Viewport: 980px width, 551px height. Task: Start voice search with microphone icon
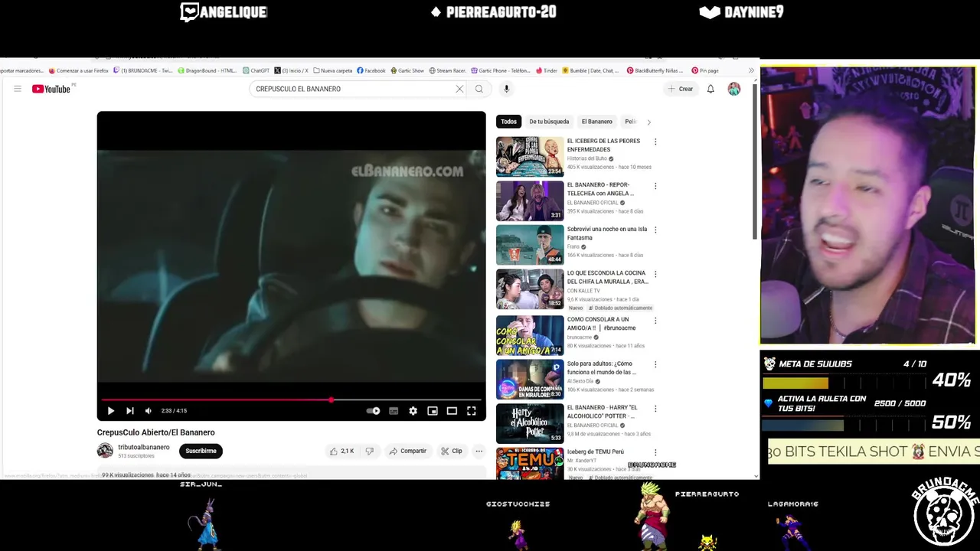pyautogui.click(x=506, y=89)
